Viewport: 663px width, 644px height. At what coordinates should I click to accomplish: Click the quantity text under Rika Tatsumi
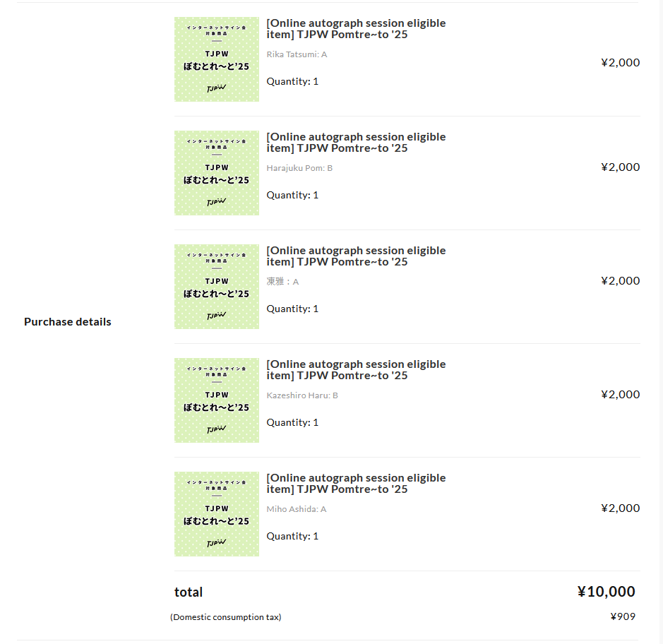tap(292, 82)
